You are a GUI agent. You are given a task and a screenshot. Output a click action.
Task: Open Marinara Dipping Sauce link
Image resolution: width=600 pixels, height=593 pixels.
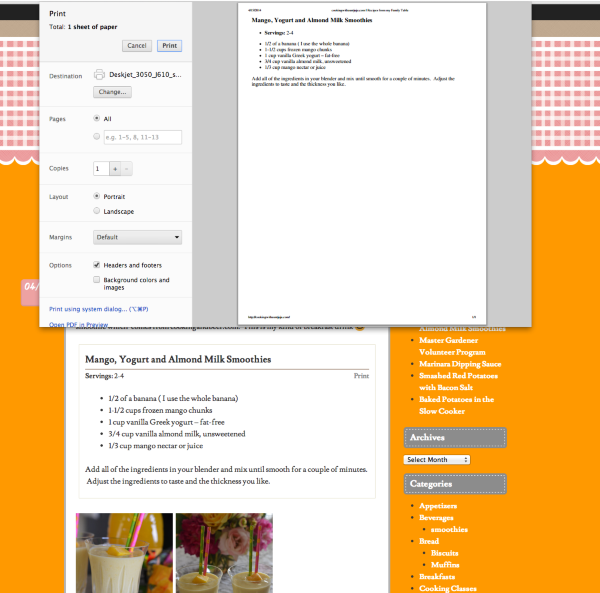tap(460, 364)
